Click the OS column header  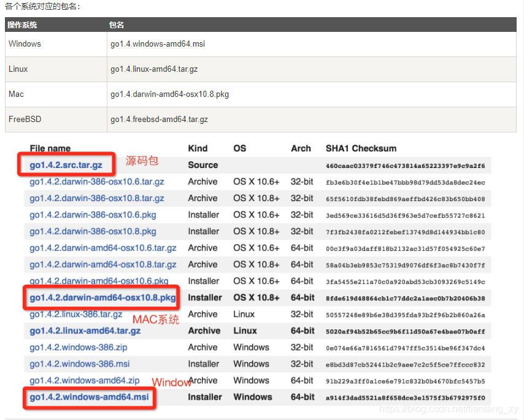click(240, 148)
